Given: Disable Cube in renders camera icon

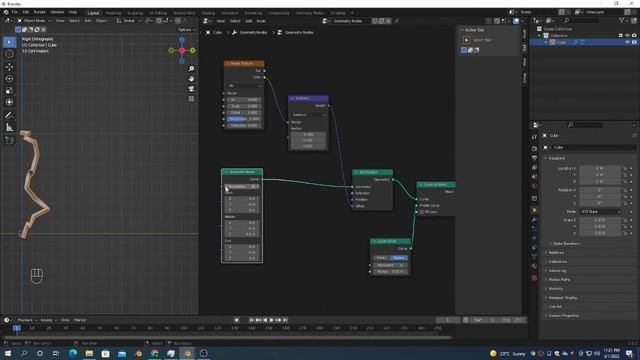Looking at the screenshot, I should coord(634,42).
